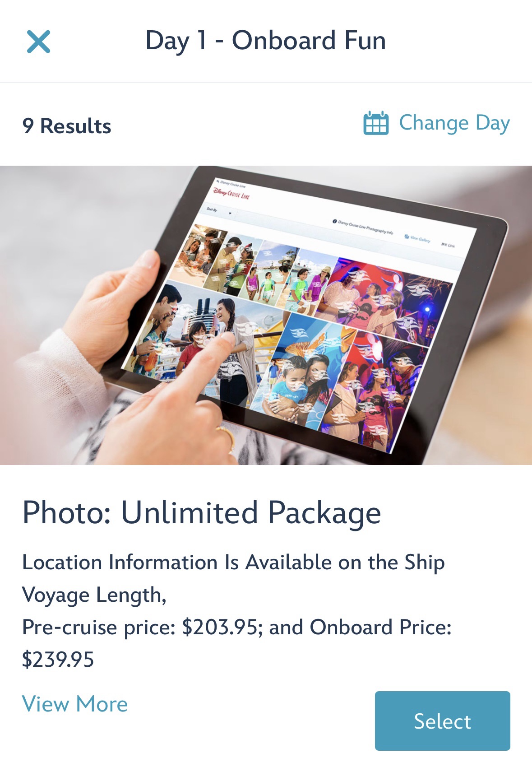Tap the Location Information on the Ship text
The height and width of the screenshot is (781, 532).
click(x=233, y=563)
